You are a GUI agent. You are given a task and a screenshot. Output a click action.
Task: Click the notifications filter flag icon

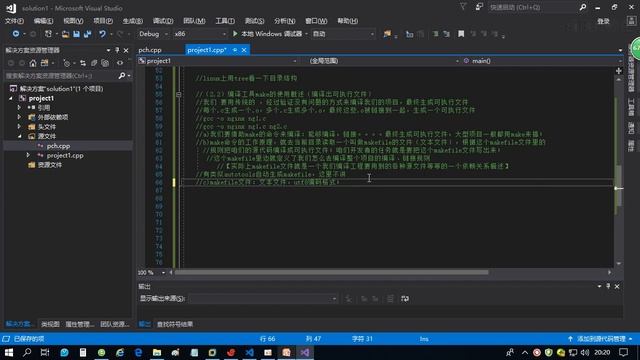point(463,7)
